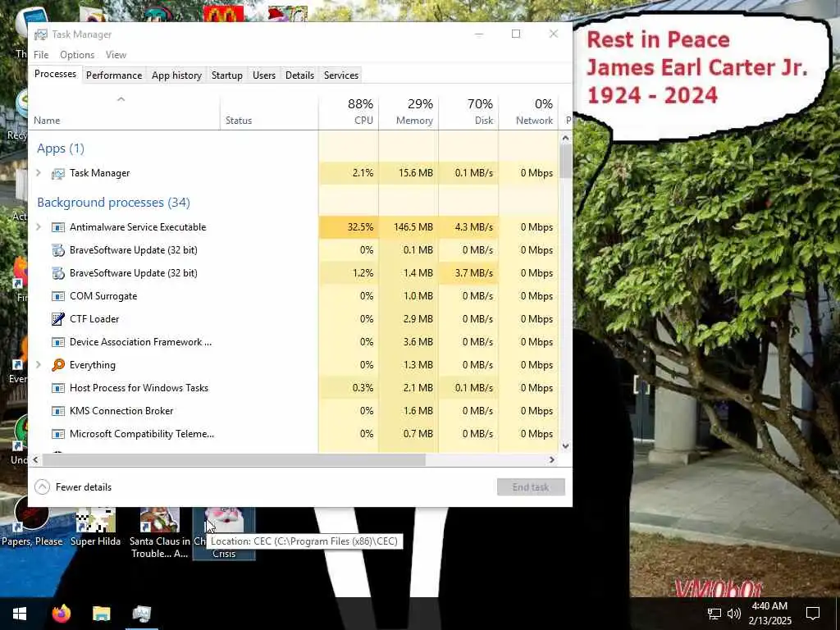The height and width of the screenshot is (630, 840).
Task: Click the 4.3 MB/s disk value
Action: point(473,227)
